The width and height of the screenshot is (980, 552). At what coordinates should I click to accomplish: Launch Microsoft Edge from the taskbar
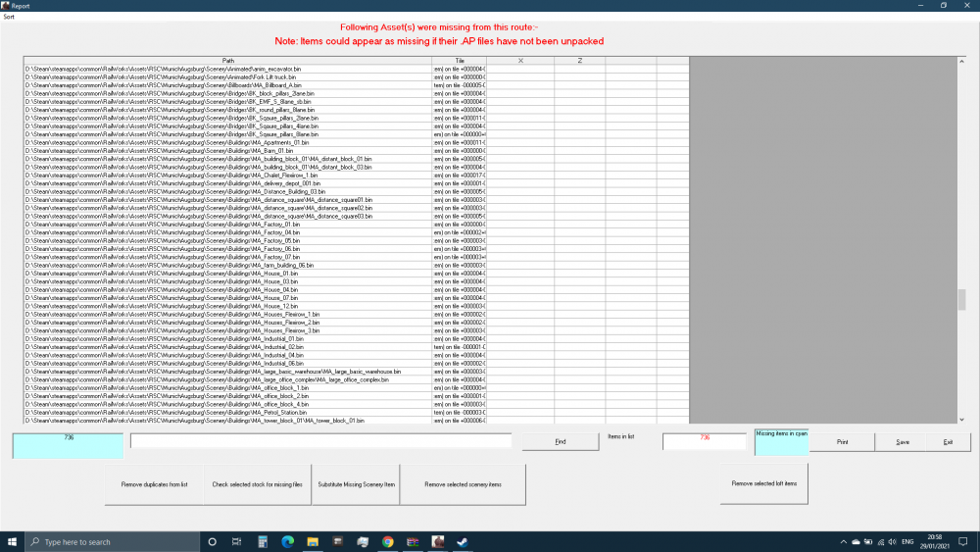[287, 542]
